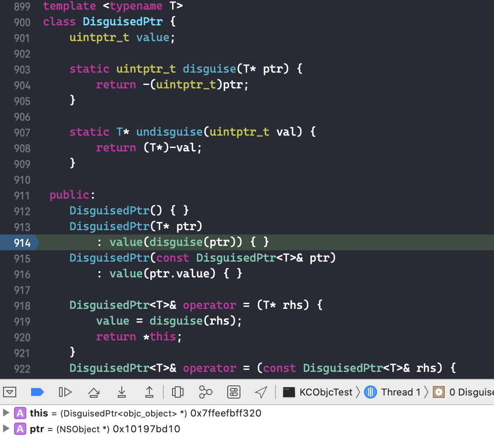Click the KCObjcTest terminal icon
Image resolution: width=494 pixels, height=448 pixels.
289,392
